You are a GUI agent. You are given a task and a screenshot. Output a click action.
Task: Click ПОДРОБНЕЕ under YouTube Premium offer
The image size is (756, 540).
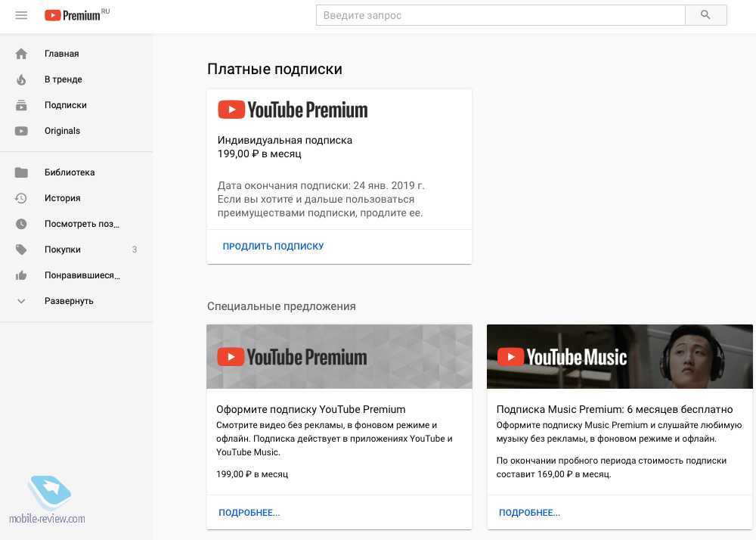point(249,513)
